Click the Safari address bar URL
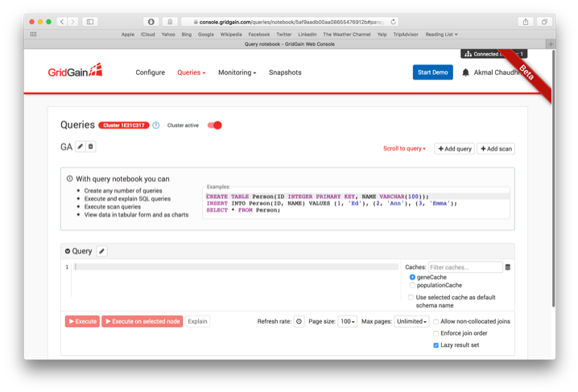Screen dimensions: 578x392 [290, 22]
